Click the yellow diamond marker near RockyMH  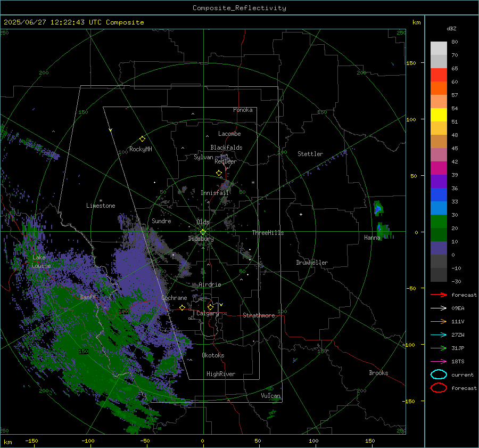point(142,139)
